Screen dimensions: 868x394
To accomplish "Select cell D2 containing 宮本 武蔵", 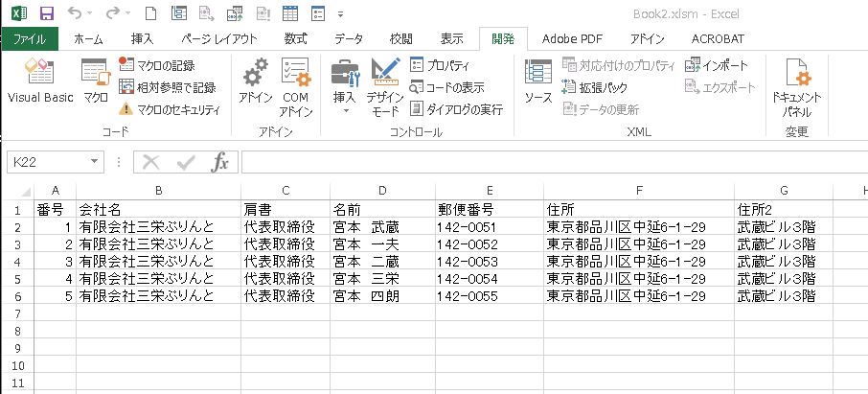I will pos(382,226).
